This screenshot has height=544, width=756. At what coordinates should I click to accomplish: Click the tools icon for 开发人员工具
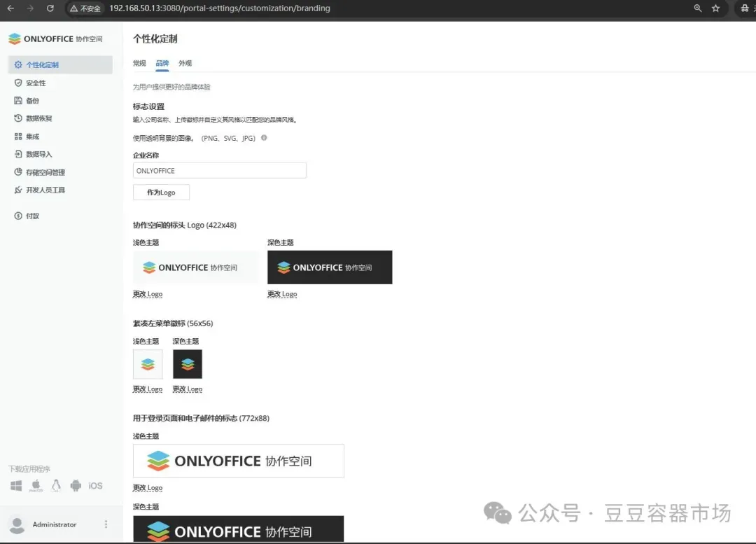18,190
